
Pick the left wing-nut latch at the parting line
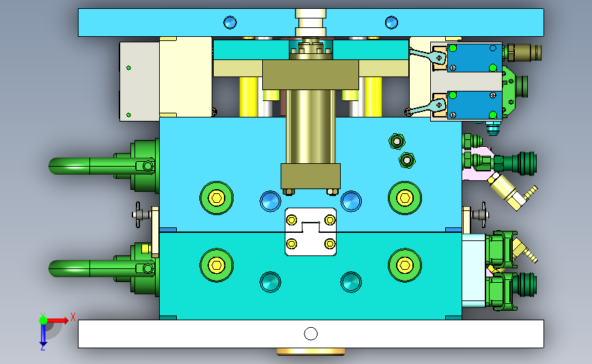[141, 215]
